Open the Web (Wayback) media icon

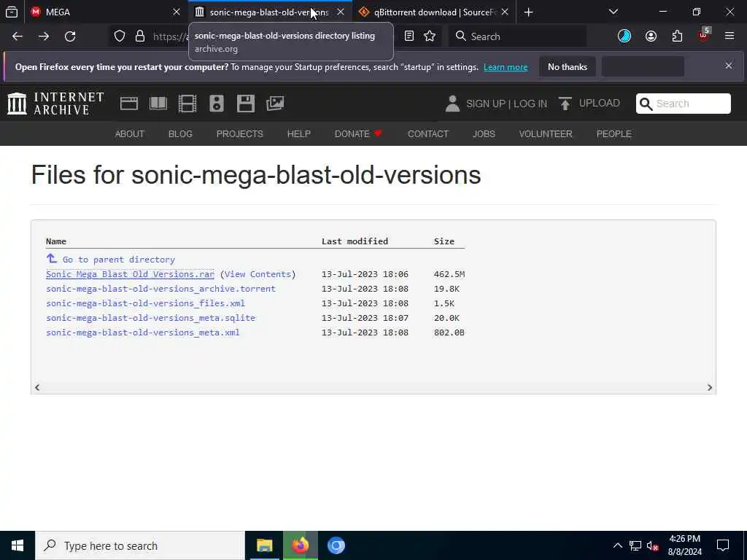point(129,104)
